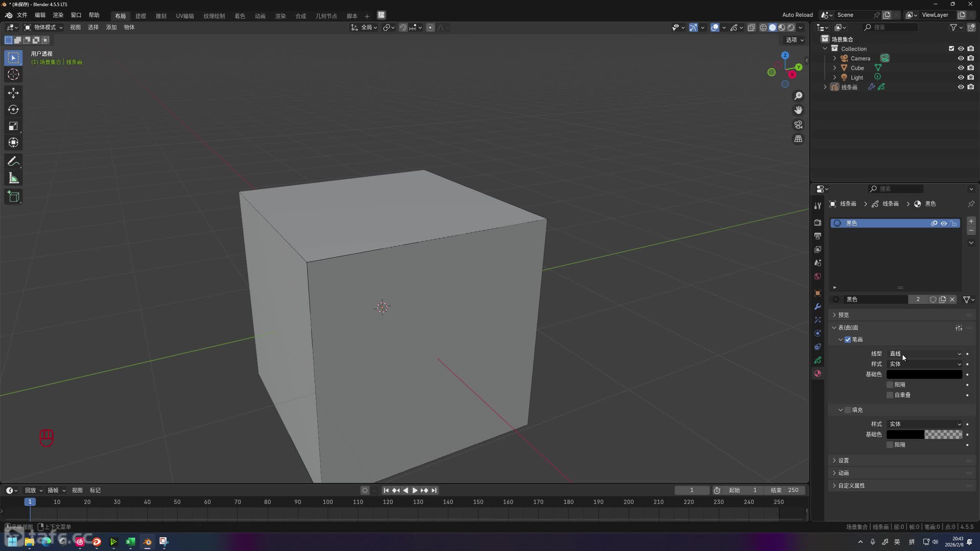
Task: Activate the Measure tool
Action: 13,178
